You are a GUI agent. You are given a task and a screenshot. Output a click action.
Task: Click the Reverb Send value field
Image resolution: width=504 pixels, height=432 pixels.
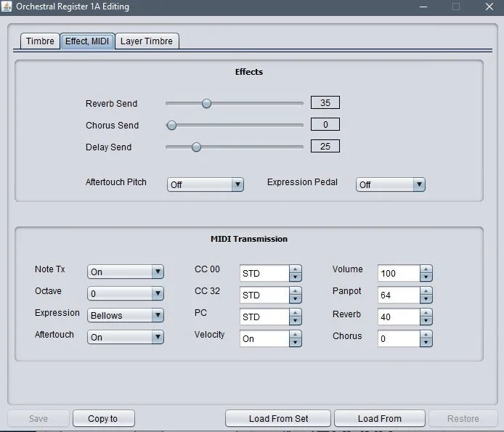point(325,103)
